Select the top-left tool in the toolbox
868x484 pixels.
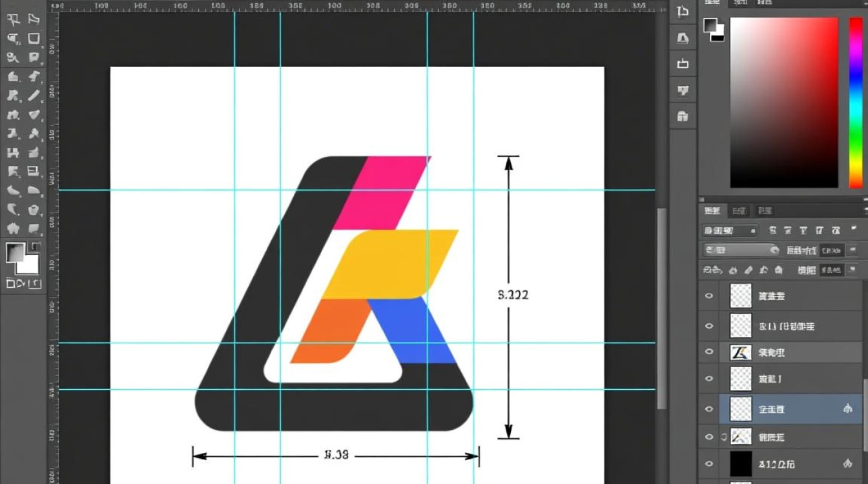[13, 19]
